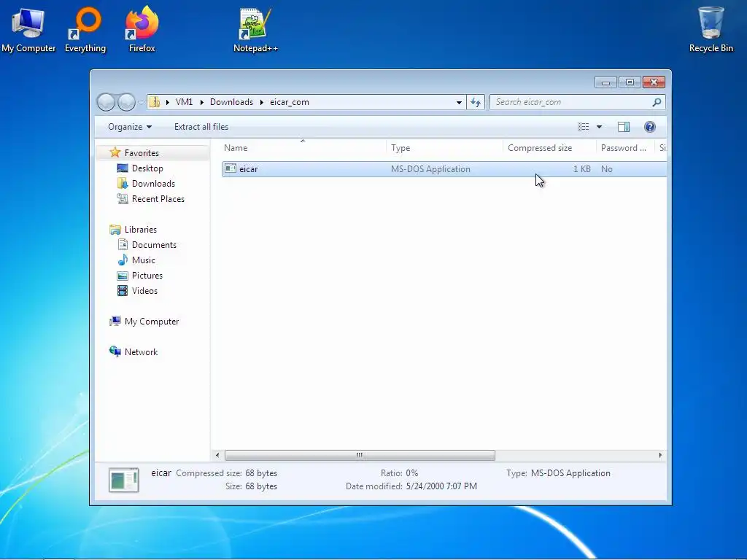Go to VM1 in the address path
The height and width of the screenshot is (560, 747).
(x=184, y=102)
